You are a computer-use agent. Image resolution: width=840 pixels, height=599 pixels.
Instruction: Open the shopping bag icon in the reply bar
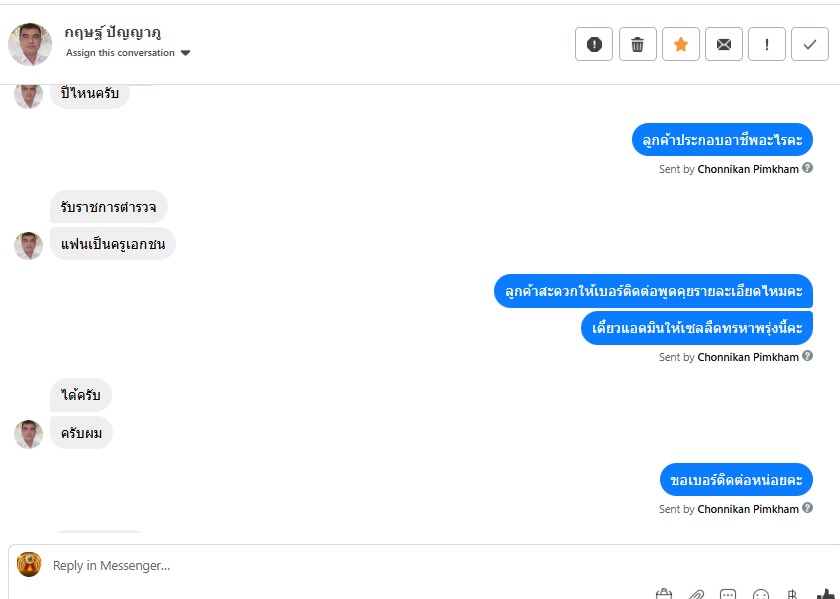pos(664,594)
